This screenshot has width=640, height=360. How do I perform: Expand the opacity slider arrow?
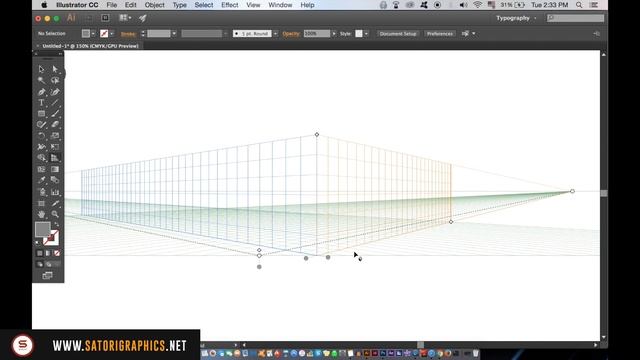click(334, 33)
